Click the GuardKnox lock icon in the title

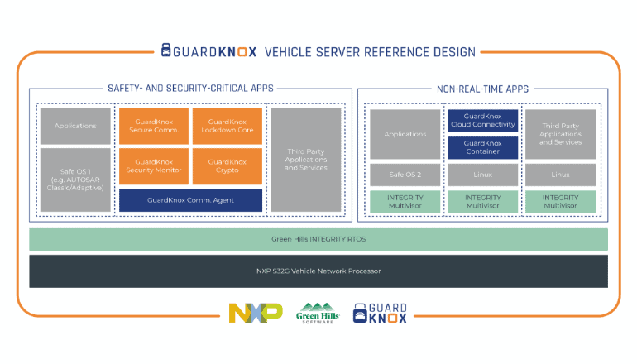pyautogui.click(x=165, y=50)
